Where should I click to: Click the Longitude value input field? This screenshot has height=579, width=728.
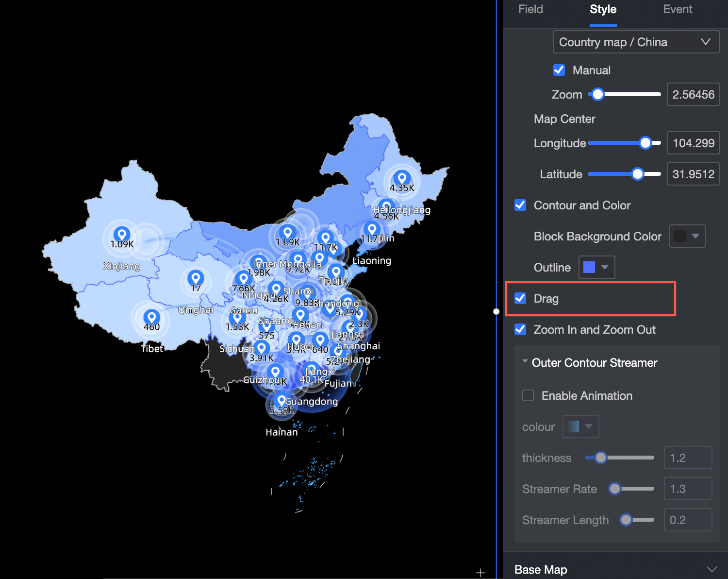[x=693, y=143]
